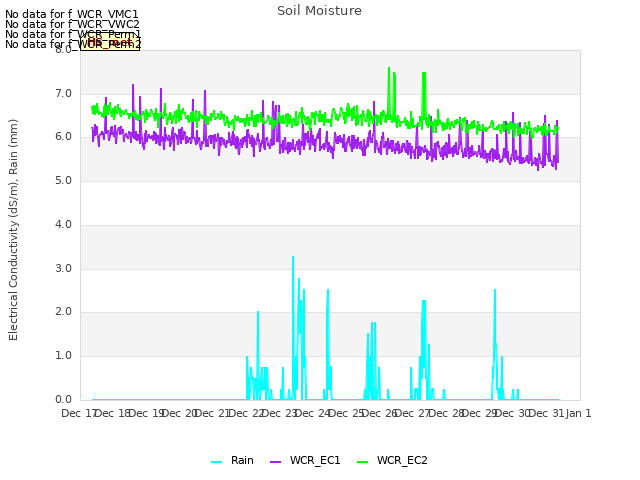Image resolution: width=640 pixels, height=480 pixels.
Task: Click the Dec 20 x-axis date label
Action: point(180,413)
